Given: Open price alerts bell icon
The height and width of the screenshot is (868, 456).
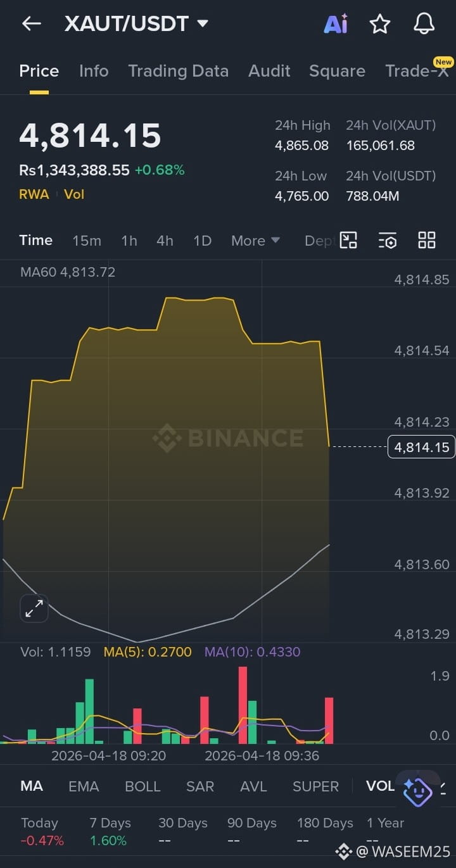Looking at the screenshot, I should [x=424, y=24].
